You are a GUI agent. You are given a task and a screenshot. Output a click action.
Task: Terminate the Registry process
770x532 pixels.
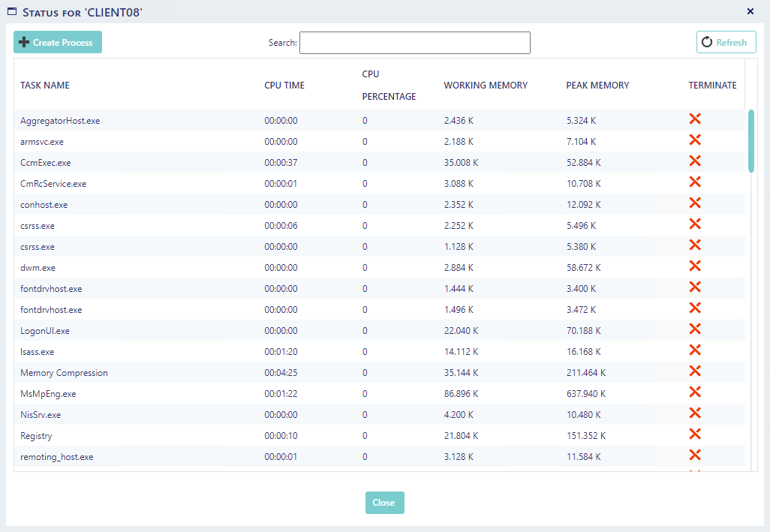[694, 434]
